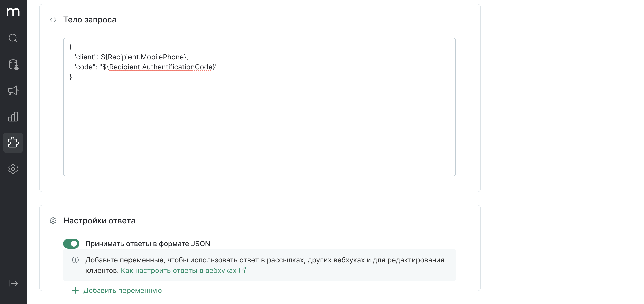This screenshot has width=644, height=304.
Task: Open link Как настроить ответы в вебхуках
Action: (179, 271)
